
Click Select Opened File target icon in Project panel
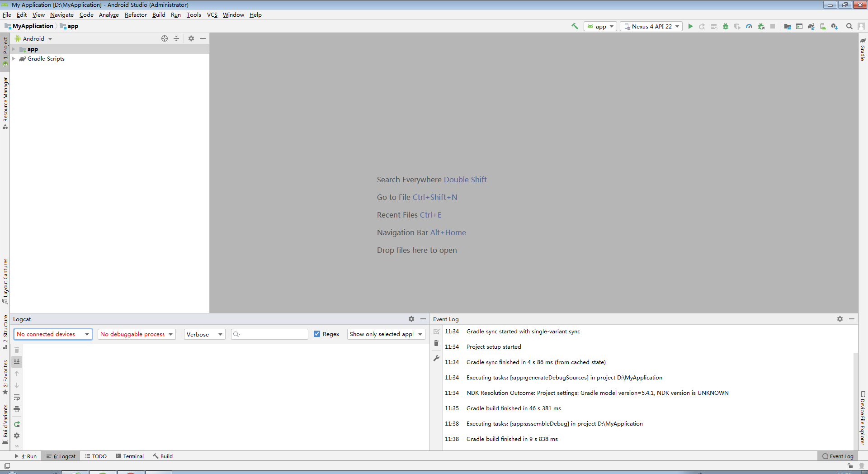165,38
